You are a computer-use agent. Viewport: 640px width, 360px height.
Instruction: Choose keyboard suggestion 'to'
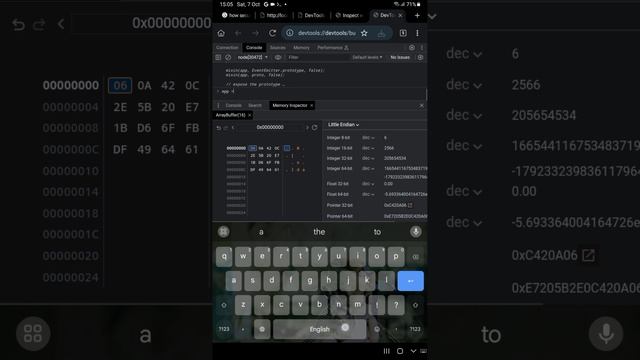(x=377, y=232)
